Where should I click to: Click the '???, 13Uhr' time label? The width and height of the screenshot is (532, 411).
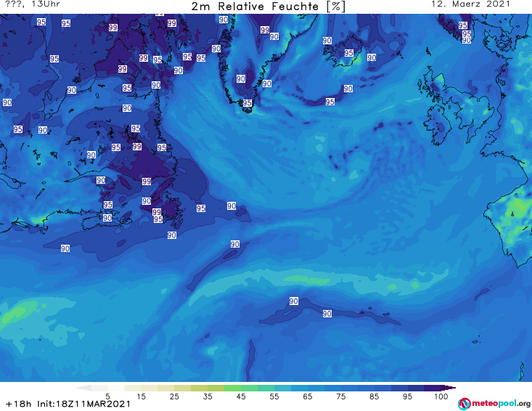33,4
